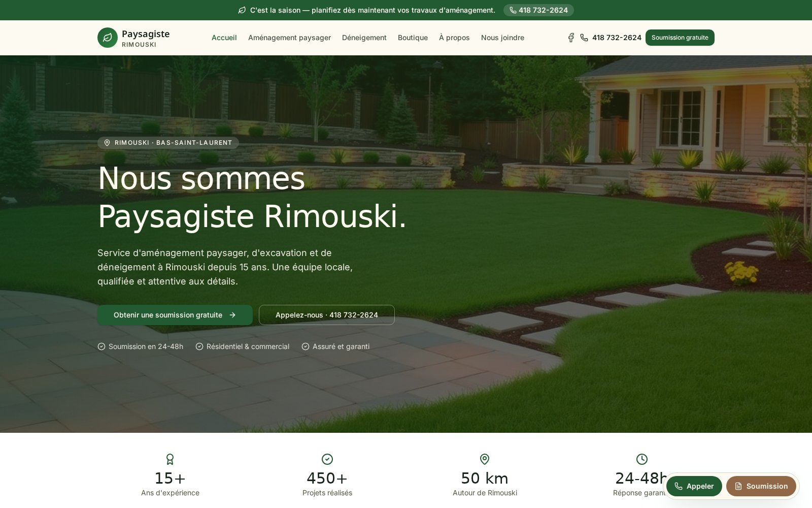
Task: Open the Aménagement paysager menu
Action: click(x=289, y=38)
